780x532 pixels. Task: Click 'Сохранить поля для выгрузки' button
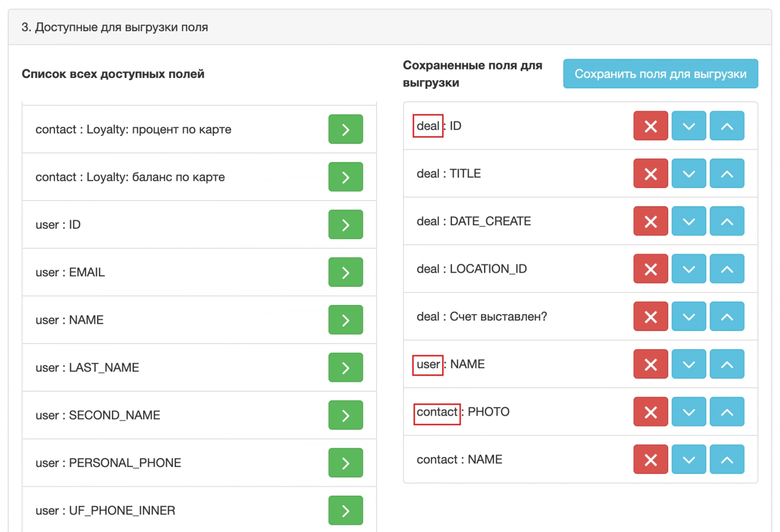click(660, 74)
